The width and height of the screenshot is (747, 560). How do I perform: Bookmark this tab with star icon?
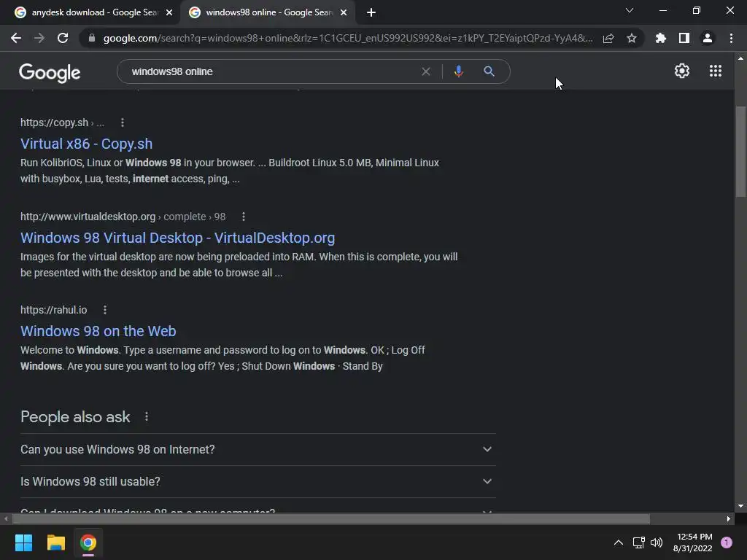coord(632,38)
